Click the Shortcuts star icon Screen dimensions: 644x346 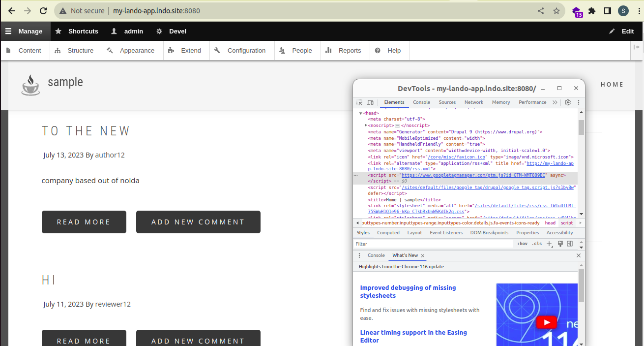[59, 31]
